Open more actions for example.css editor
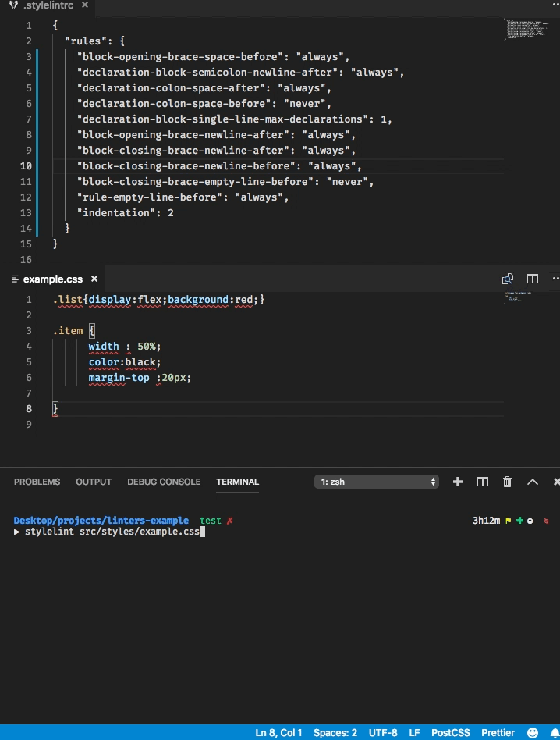Screen dimensions: 560x740 [556, 279]
